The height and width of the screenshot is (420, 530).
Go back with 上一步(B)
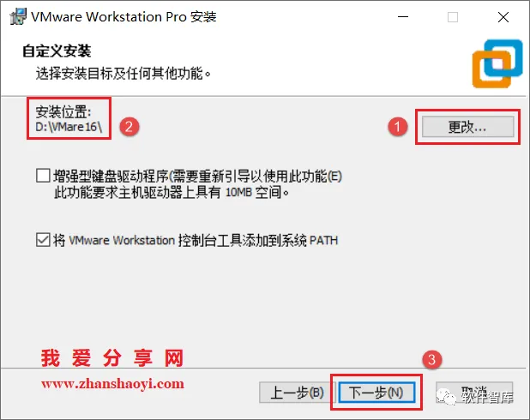coord(297,393)
